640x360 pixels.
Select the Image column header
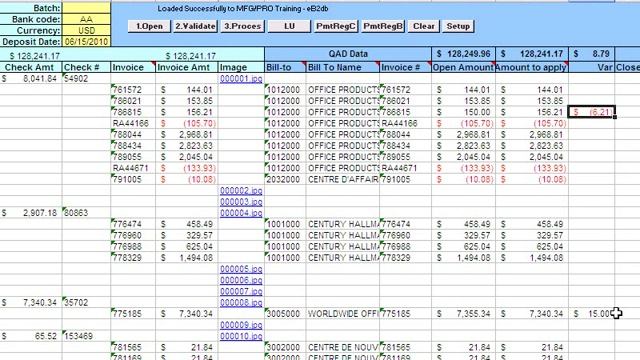click(x=241, y=67)
